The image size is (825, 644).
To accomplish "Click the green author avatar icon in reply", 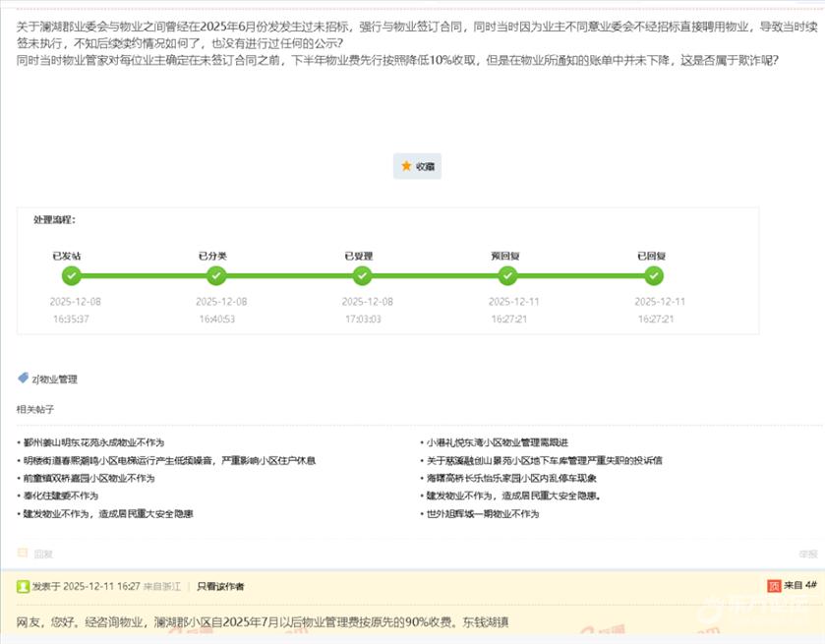I will click(x=23, y=586).
